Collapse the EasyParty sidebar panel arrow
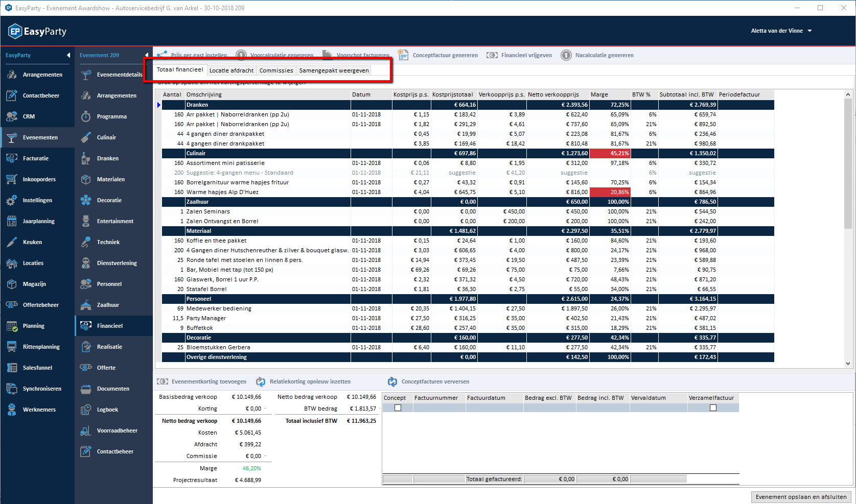856x504 pixels. tap(68, 55)
